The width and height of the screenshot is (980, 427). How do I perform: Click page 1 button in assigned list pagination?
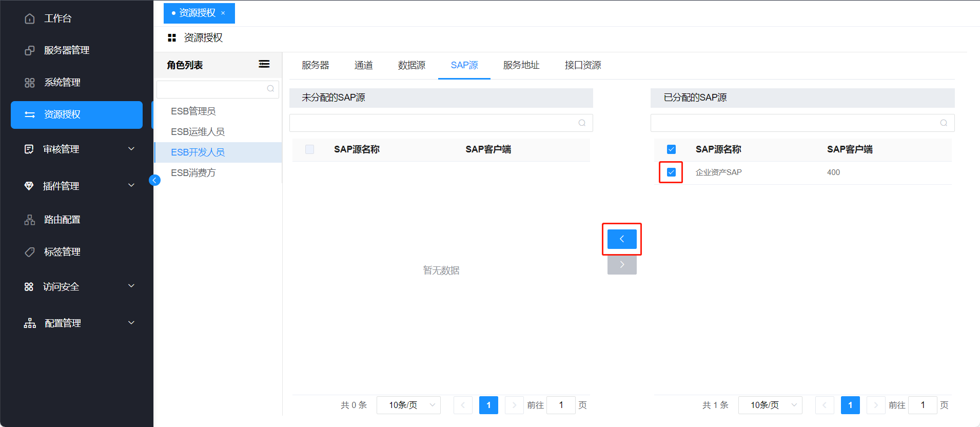[850, 405]
